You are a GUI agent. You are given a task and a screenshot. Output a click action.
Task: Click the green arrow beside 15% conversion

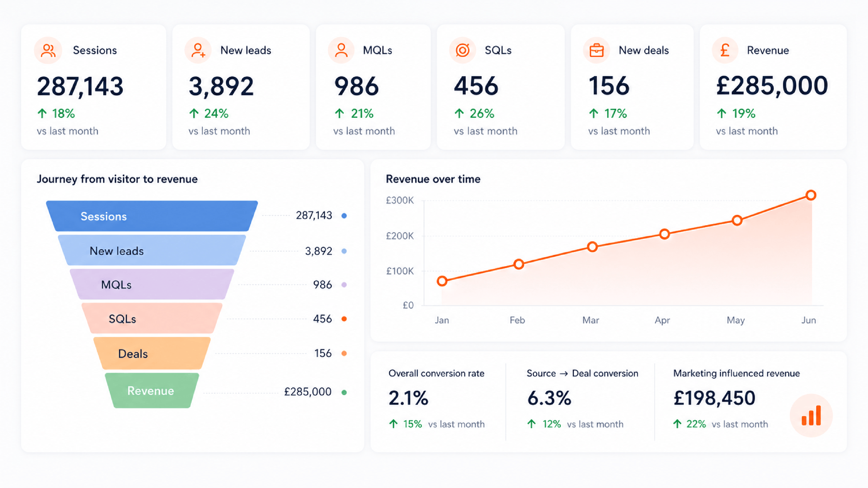393,424
